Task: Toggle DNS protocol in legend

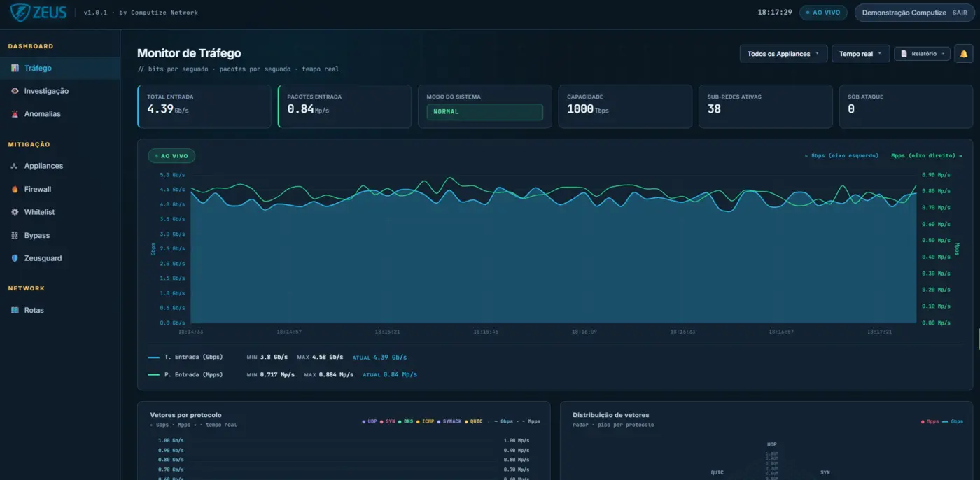Action: (x=406, y=422)
